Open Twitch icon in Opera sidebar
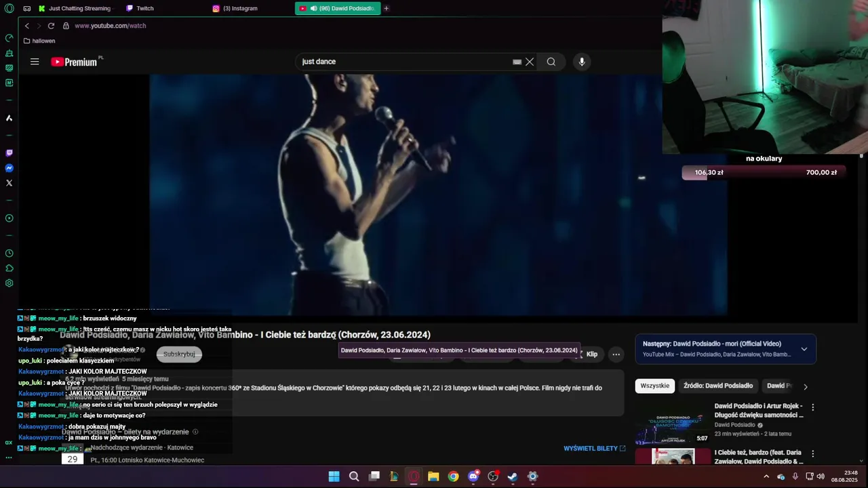The image size is (868, 488). (x=9, y=153)
